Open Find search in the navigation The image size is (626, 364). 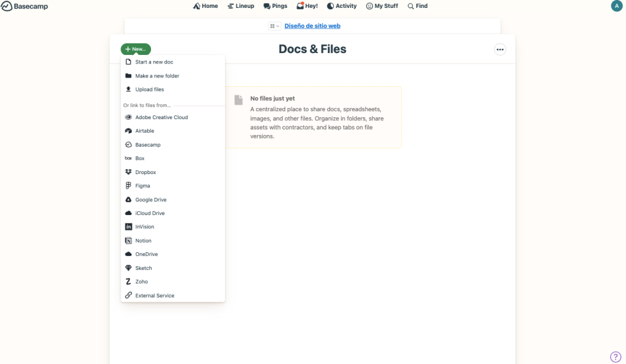coord(418,6)
